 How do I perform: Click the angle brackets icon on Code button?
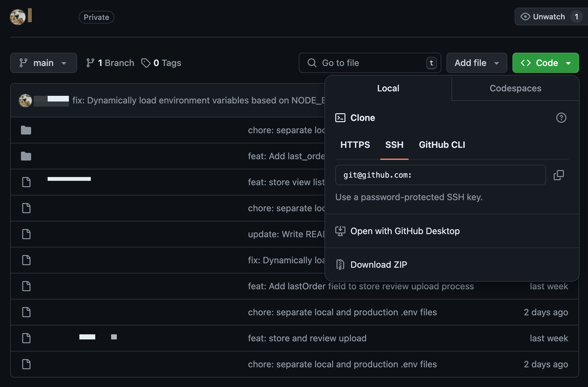[526, 63]
